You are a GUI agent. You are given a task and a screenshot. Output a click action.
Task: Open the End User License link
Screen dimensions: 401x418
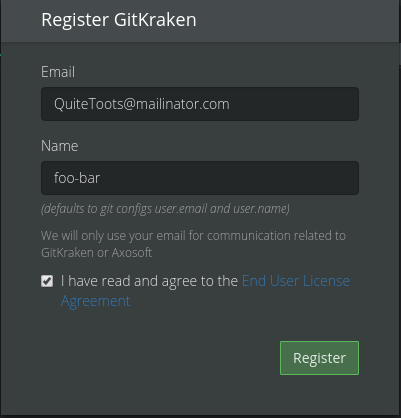coord(296,281)
